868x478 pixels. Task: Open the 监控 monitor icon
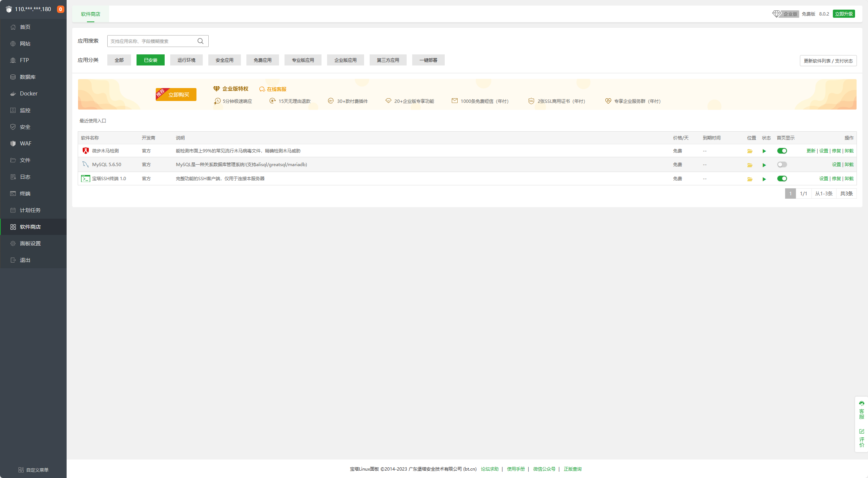[x=13, y=110]
